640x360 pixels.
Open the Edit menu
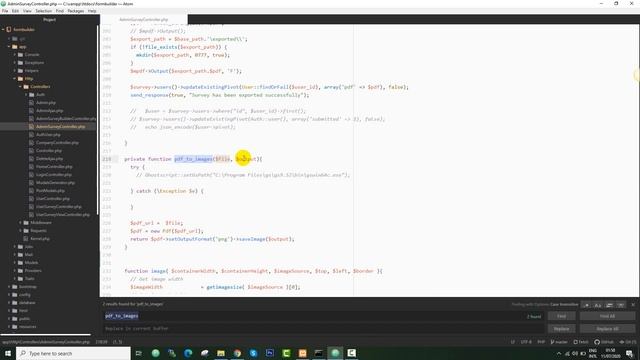16,11
